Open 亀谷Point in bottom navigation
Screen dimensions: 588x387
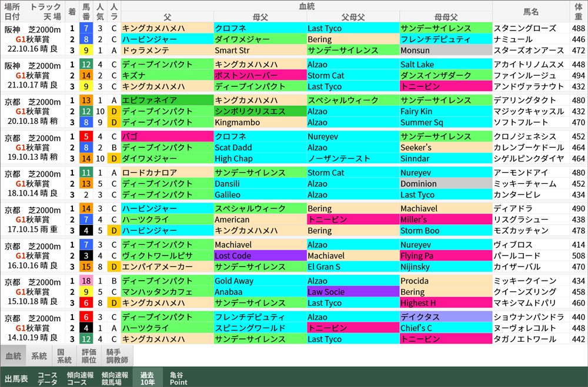point(179,378)
